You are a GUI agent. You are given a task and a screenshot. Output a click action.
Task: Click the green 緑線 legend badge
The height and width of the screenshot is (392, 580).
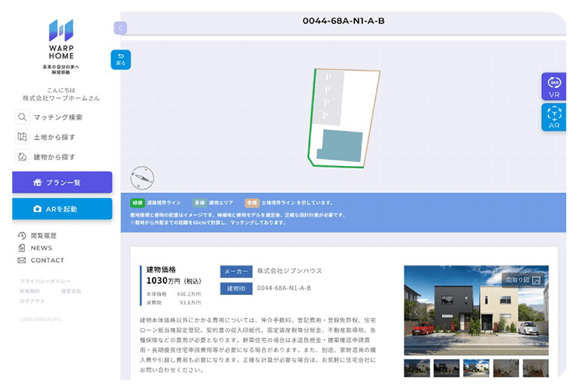pos(137,202)
